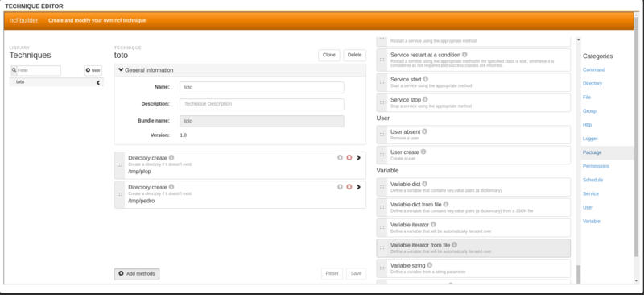Click info icon beside Service stop
This screenshot has width=644, height=295.
[425, 99]
